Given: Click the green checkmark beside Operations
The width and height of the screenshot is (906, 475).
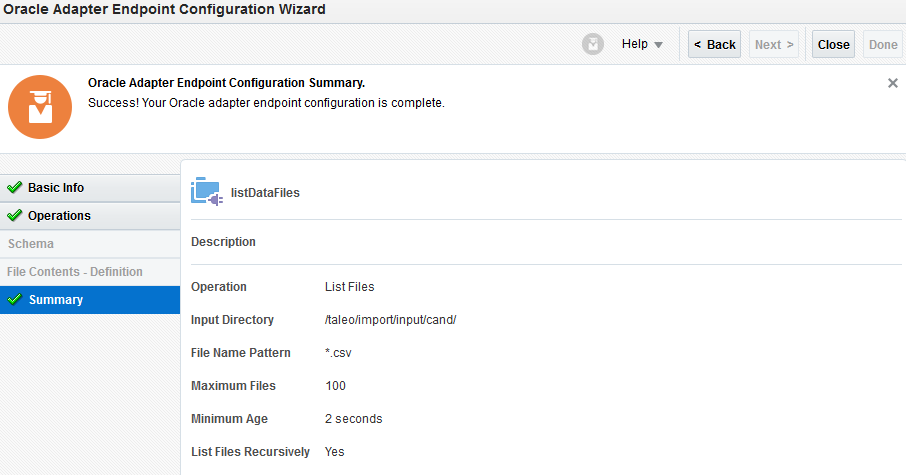Looking at the screenshot, I should point(14,216).
